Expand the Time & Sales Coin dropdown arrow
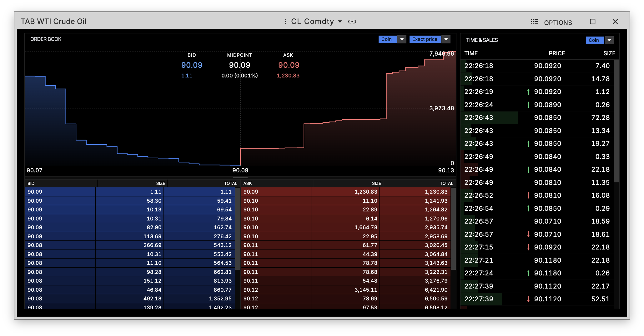 (609, 40)
